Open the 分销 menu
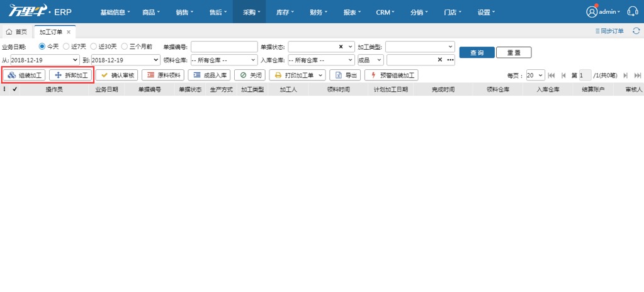The height and width of the screenshot is (292, 644). 419,12
